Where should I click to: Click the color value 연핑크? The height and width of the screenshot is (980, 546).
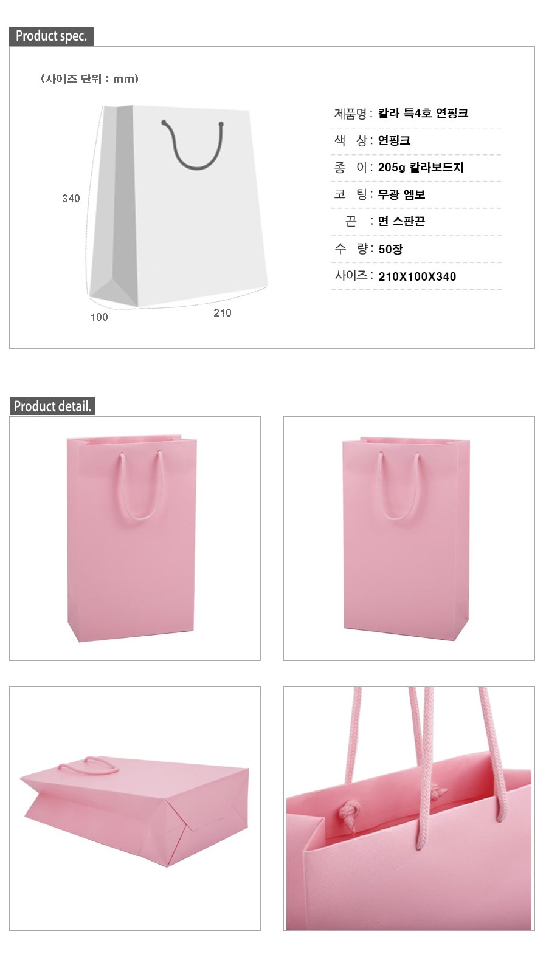tap(394, 140)
